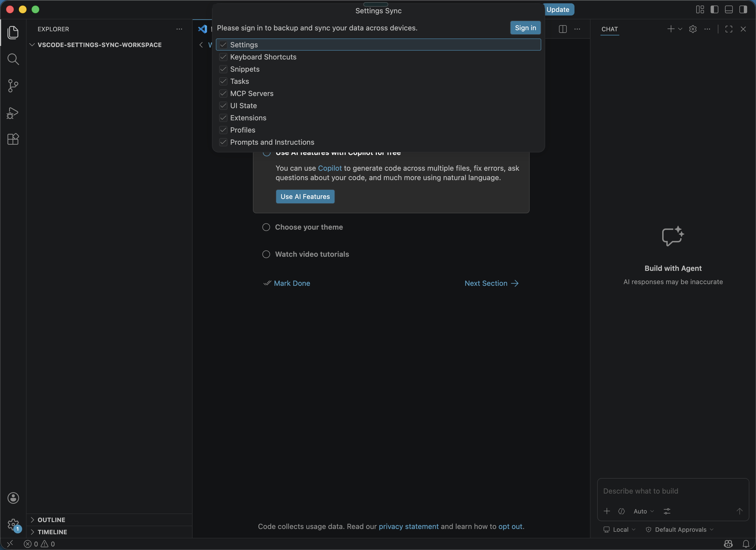
Task: Uncheck Extensions sync option
Action: (x=223, y=118)
